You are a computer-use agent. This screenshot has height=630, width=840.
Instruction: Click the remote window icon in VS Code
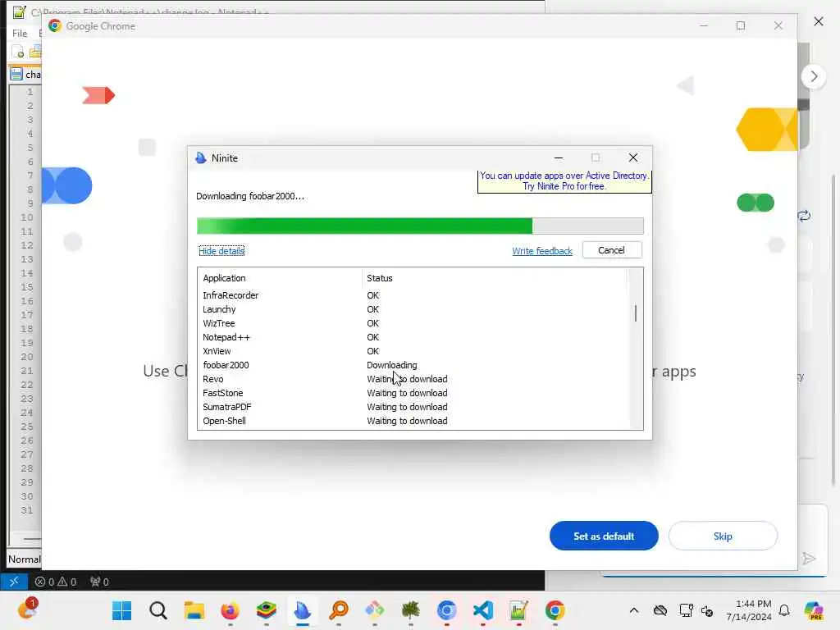[x=14, y=582]
